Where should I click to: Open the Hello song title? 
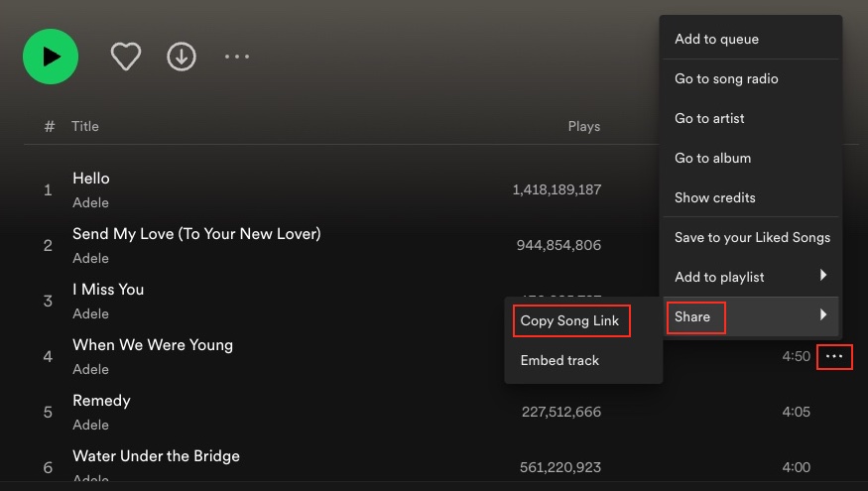[x=91, y=179]
